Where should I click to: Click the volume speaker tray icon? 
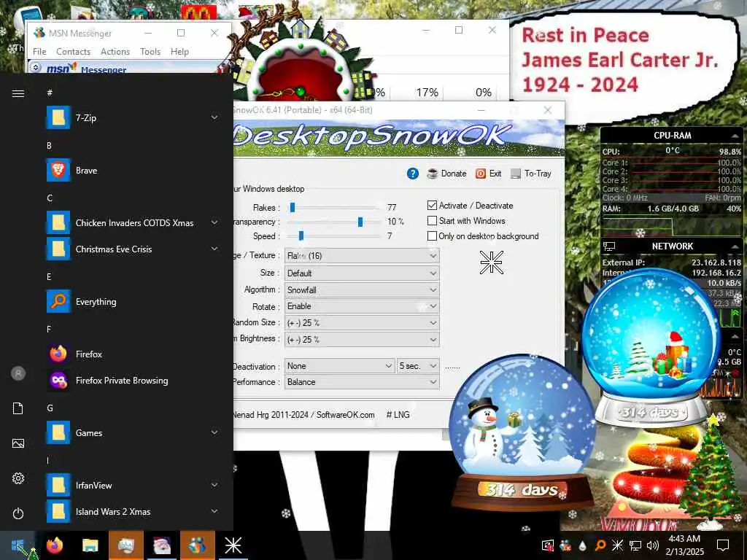[x=653, y=545]
